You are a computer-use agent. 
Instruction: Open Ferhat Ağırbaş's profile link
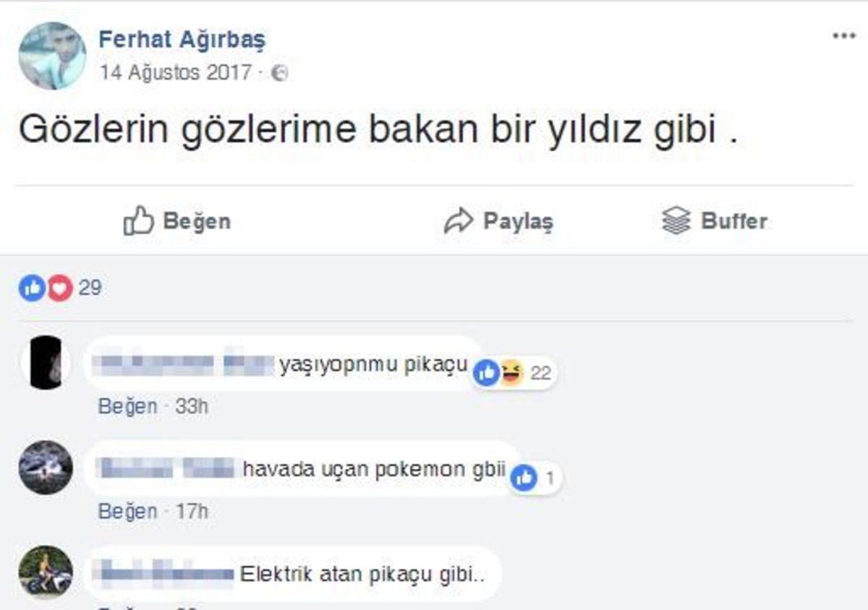(x=183, y=40)
